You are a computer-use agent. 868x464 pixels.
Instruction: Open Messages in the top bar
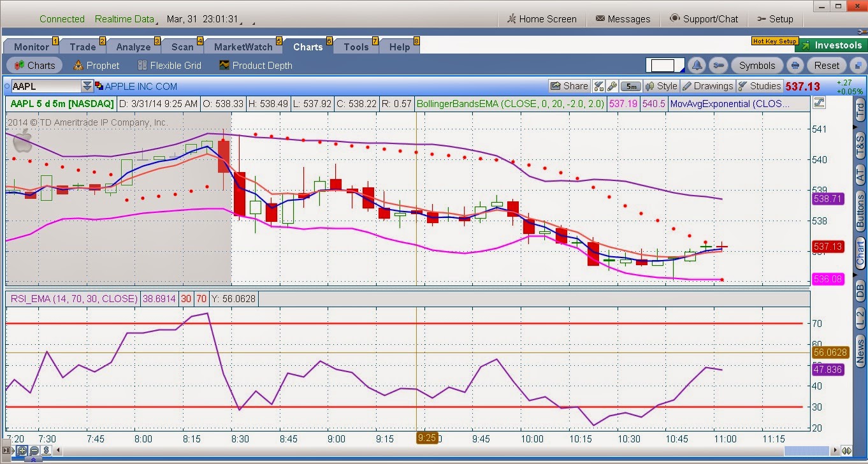point(623,19)
